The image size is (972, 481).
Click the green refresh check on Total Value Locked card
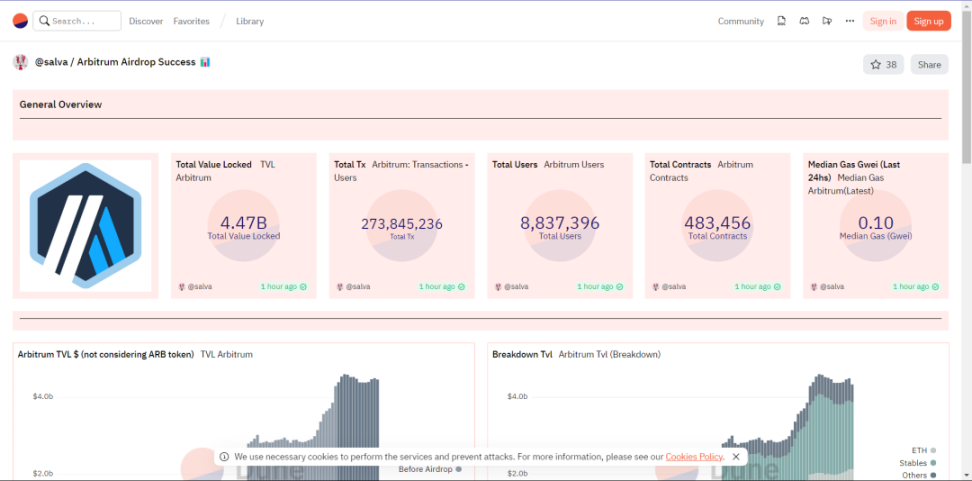[x=303, y=287]
